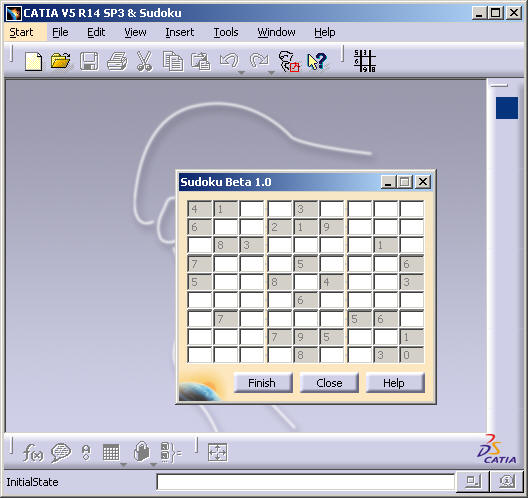Image resolution: width=528 pixels, height=498 pixels.
Task: Select the empty top-right Sudoku cell
Action: pyautogui.click(x=412, y=209)
